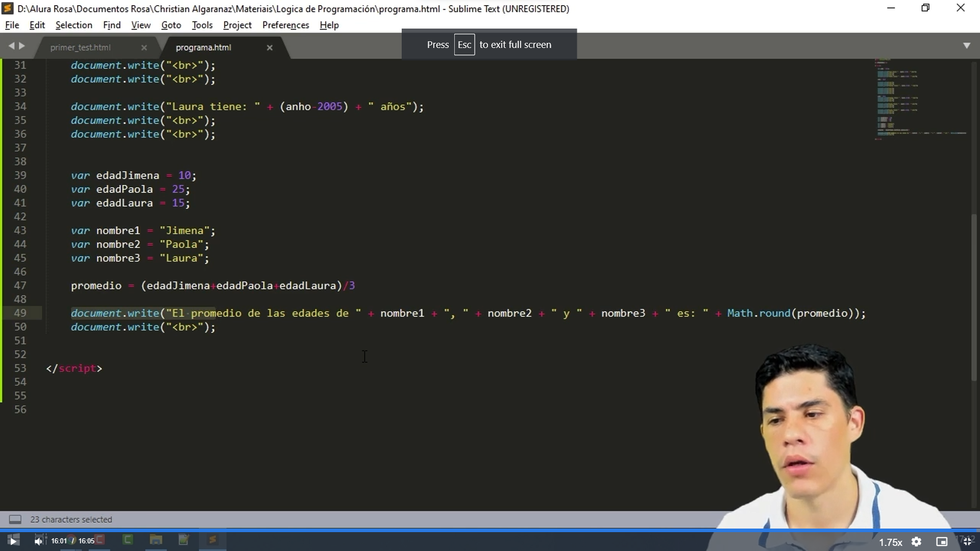
Task: Click the 16:01 / 16:05 time display
Action: coord(72,541)
